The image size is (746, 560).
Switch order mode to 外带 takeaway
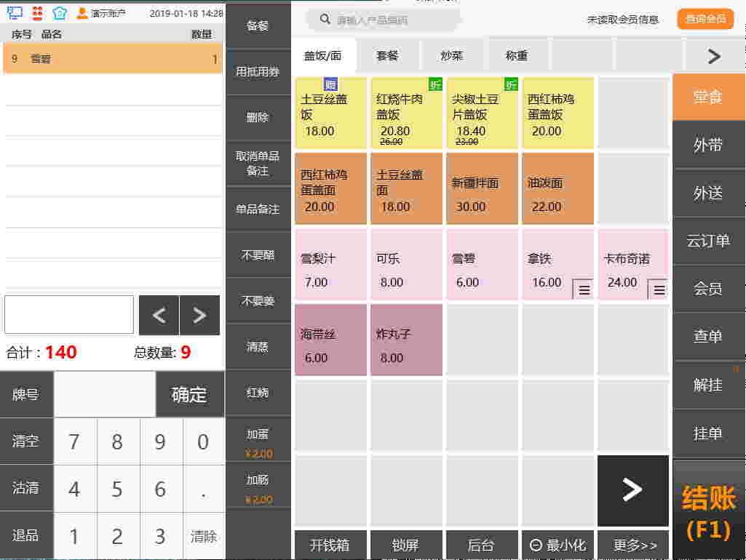point(707,145)
